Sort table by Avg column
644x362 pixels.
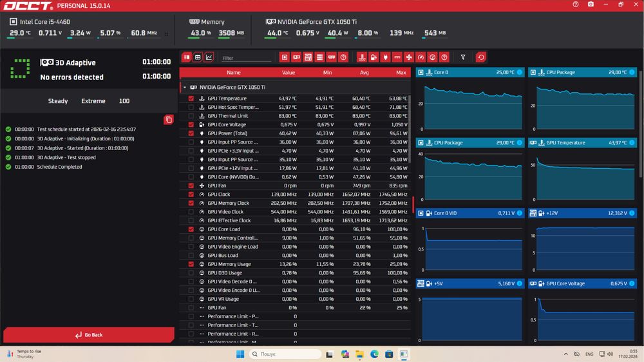pos(364,72)
